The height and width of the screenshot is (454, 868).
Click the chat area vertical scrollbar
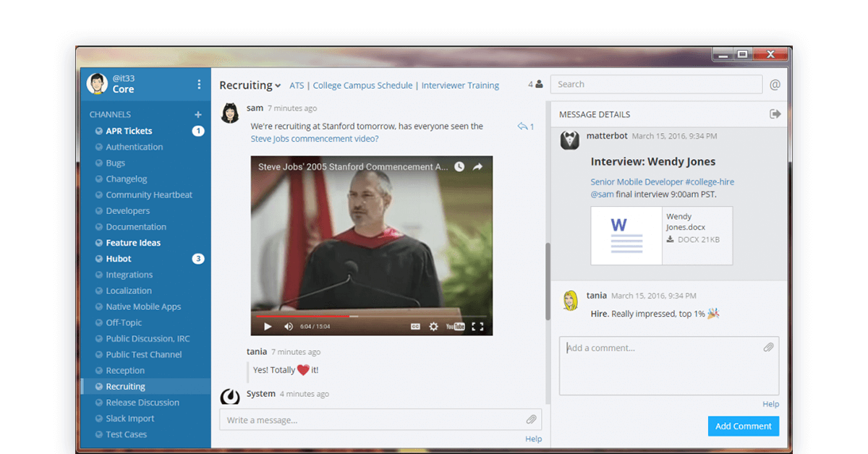click(548, 282)
